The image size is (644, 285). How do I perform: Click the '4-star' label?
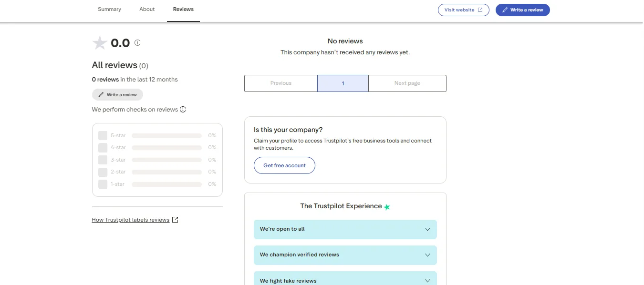118,148
